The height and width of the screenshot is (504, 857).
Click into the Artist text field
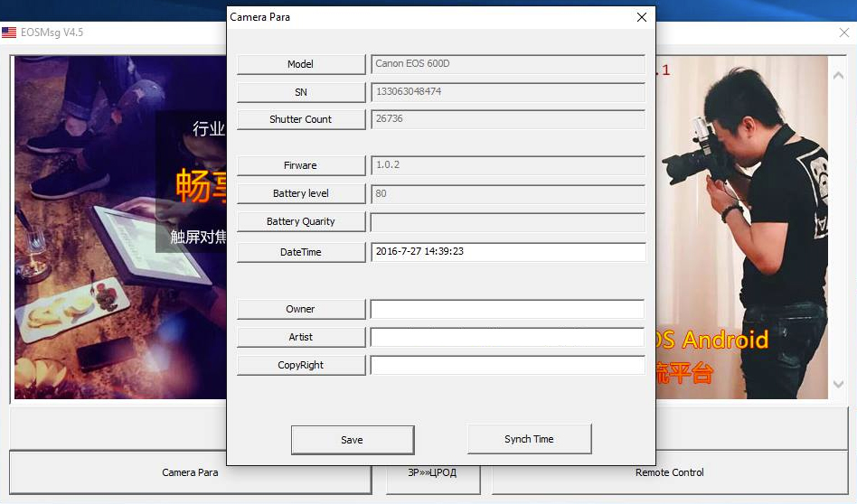pos(507,338)
